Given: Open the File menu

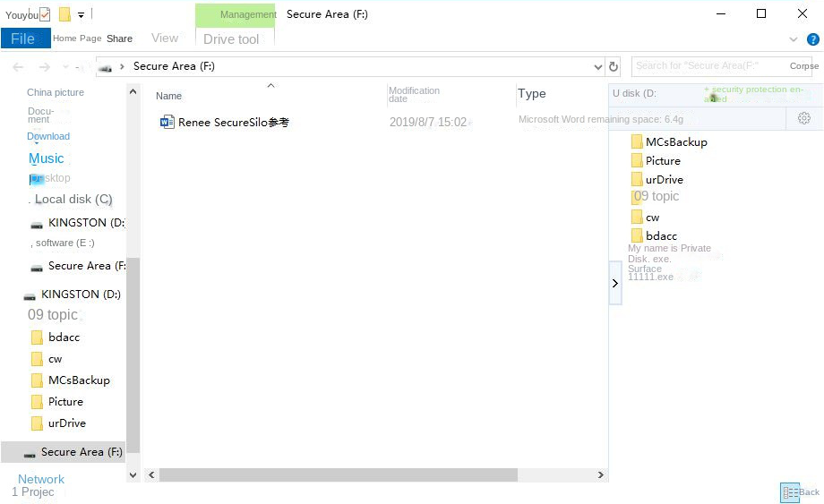Looking at the screenshot, I should click(23, 38).
